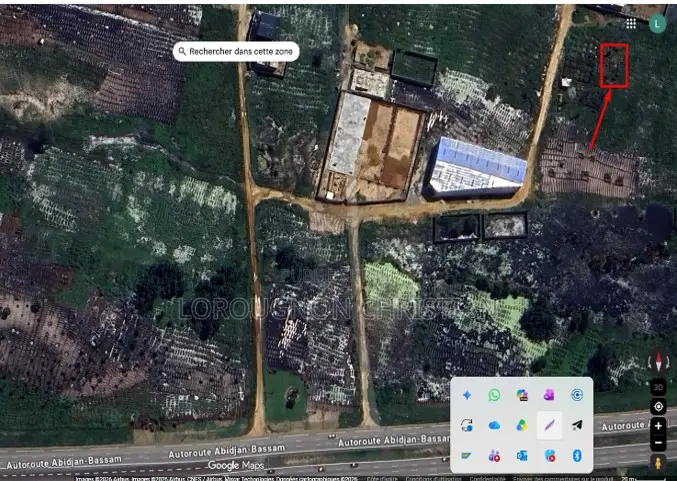Click Rechercher dans cette zone button

(x=236, y=51)
